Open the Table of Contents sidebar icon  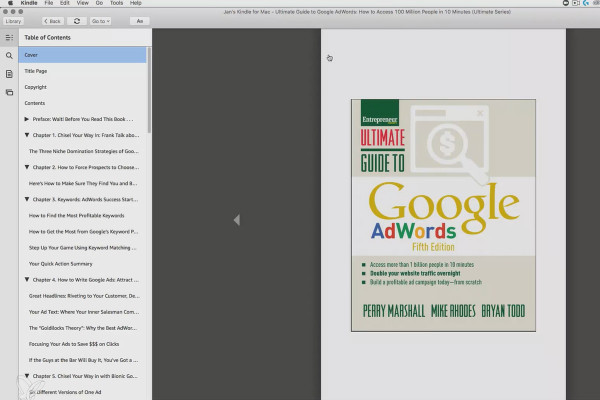[9, 38]
